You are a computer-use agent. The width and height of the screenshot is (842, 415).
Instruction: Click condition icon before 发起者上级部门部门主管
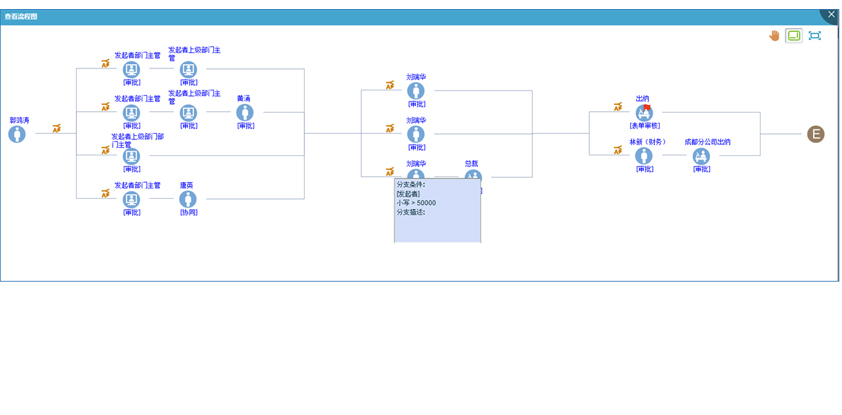pyautogui.click(x=105, y=150)
